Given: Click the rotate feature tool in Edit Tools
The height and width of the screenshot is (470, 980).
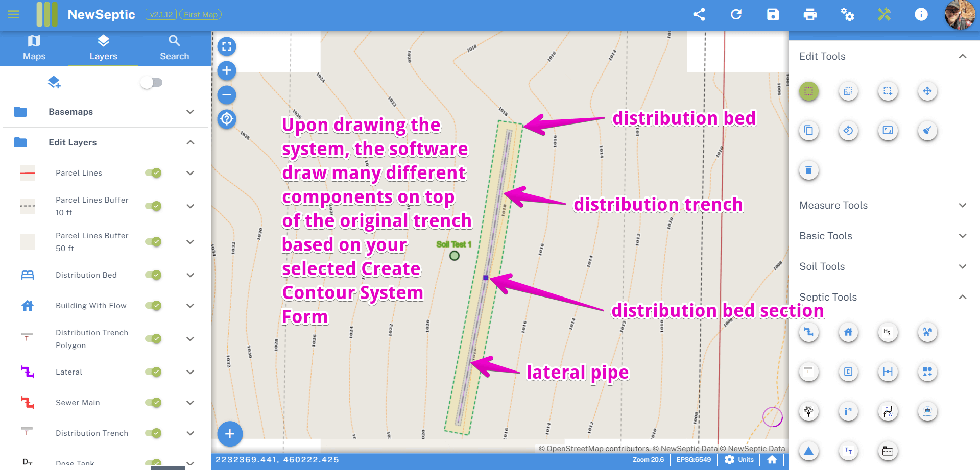Looking at the screenshot, I should click(x=848, y=131).
